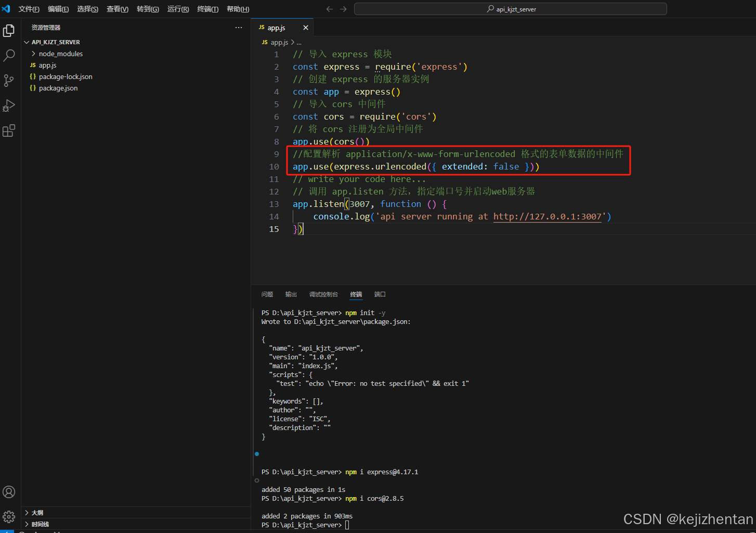Open the 终端(T) menu
Screen dimensions: 756x533
(208, 9)
